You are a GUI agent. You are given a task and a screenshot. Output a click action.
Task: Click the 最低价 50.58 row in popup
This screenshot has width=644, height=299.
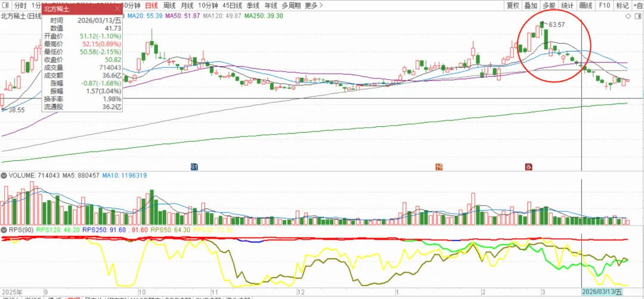tap(82, 52)
